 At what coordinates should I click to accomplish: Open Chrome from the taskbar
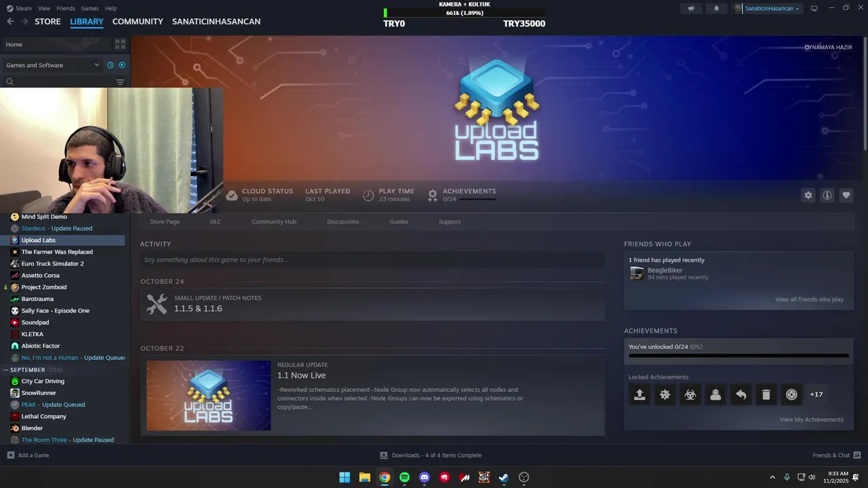[x=384, y=477]
